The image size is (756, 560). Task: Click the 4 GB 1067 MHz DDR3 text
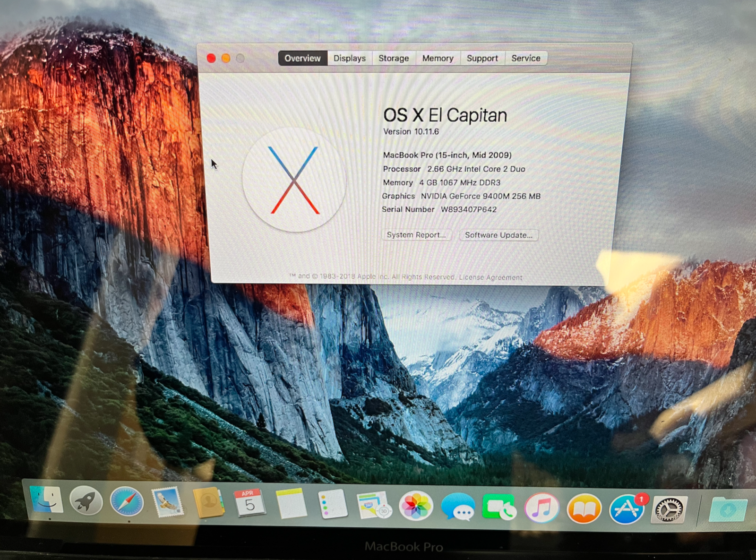460,182
